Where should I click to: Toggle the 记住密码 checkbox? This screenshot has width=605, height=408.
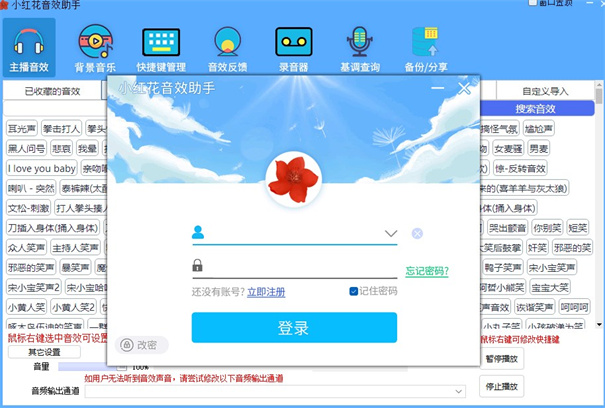pos(354,291)
